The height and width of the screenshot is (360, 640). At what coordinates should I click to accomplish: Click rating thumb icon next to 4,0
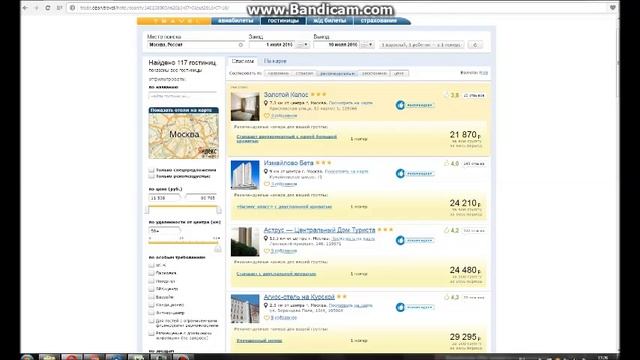click(x=446, y=163)
